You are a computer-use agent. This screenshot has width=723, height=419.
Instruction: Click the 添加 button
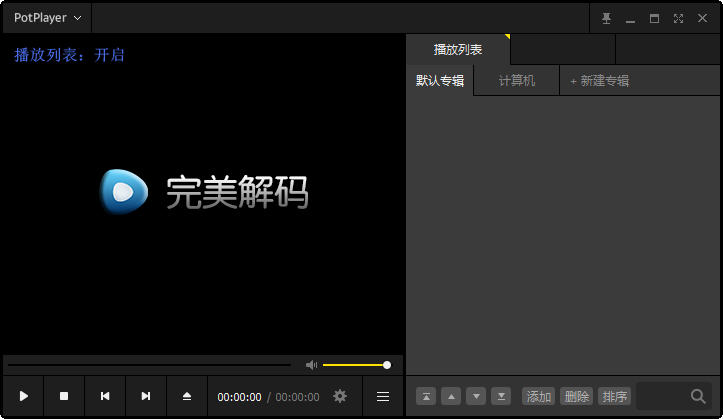coord(539,396)
